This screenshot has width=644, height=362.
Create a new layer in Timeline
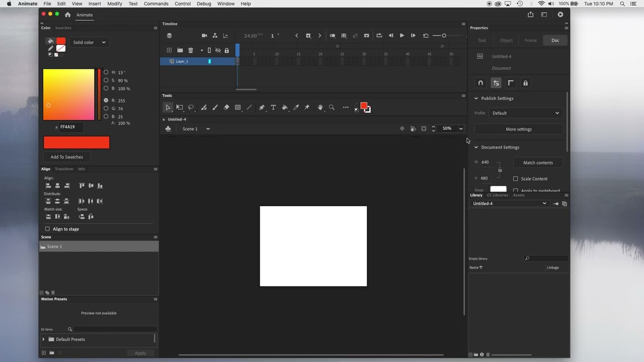click(x=169, y=50)
